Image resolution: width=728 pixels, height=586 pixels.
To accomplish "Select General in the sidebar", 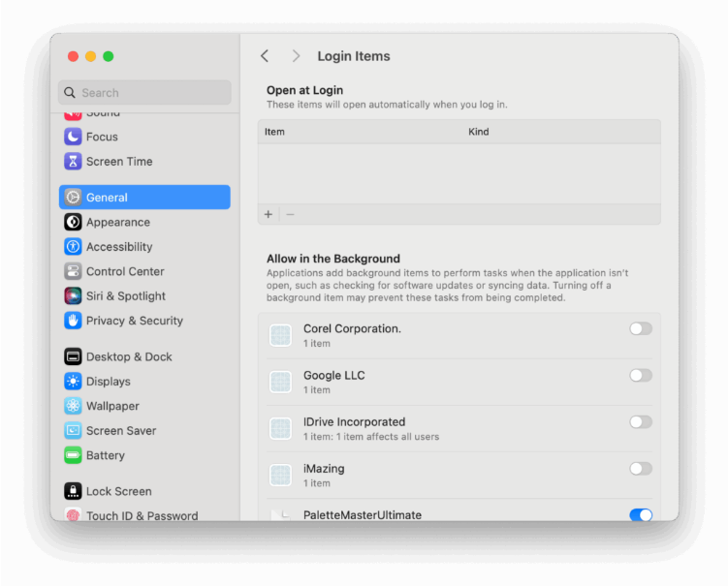I will 144,198.
